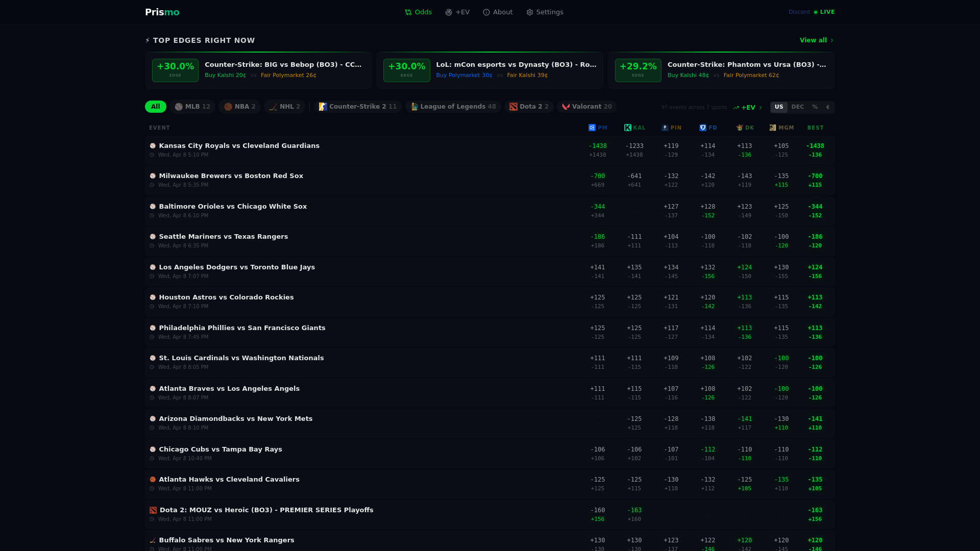980x551 pixels.
Task: Click the PM Polymarket column icon
Action: pos(592,128)
